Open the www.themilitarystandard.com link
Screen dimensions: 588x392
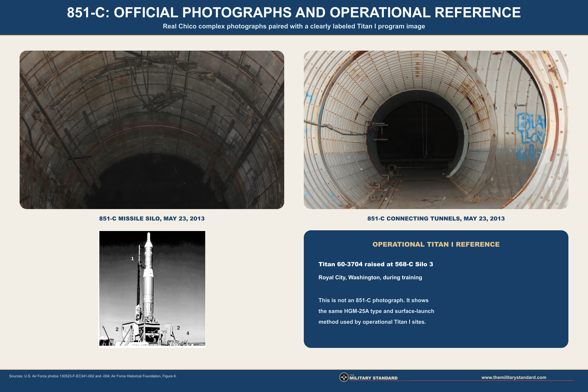click(x=514, y=377)
